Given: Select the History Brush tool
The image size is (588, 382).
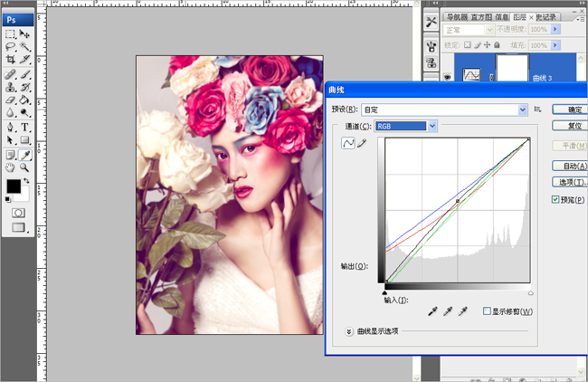Looking at the screenshot, I should coord(24,87).
